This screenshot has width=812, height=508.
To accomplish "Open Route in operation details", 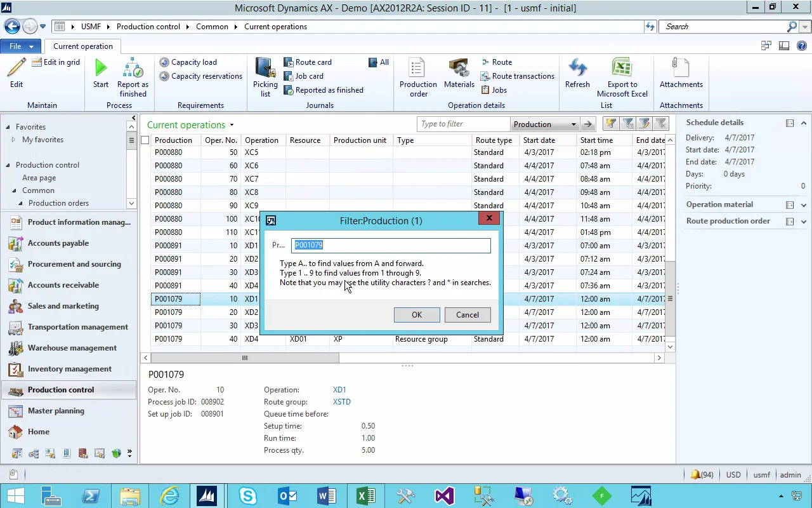I will click(497, 62).
